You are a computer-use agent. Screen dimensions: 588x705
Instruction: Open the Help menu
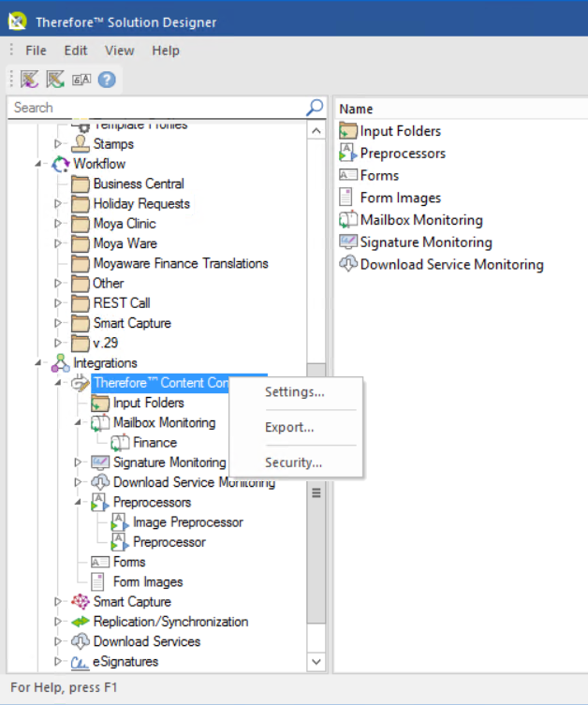[166, 51]
